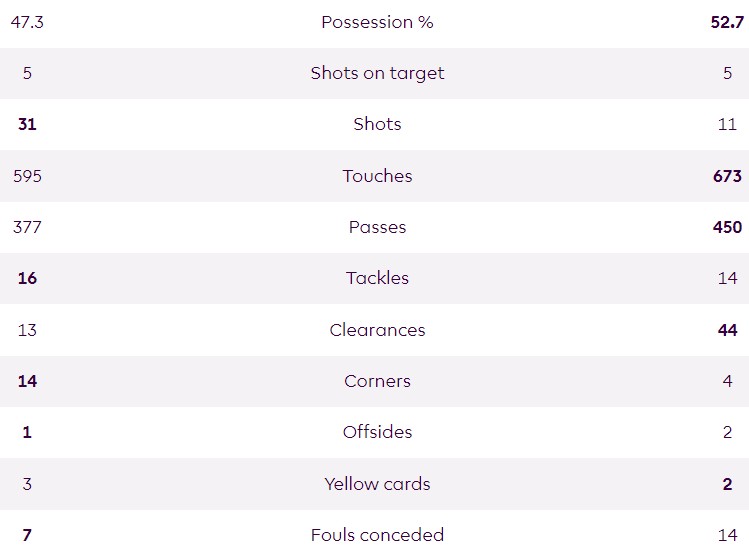Click the bold 44 clearances value
749x554 pixels.
[727, 330]
